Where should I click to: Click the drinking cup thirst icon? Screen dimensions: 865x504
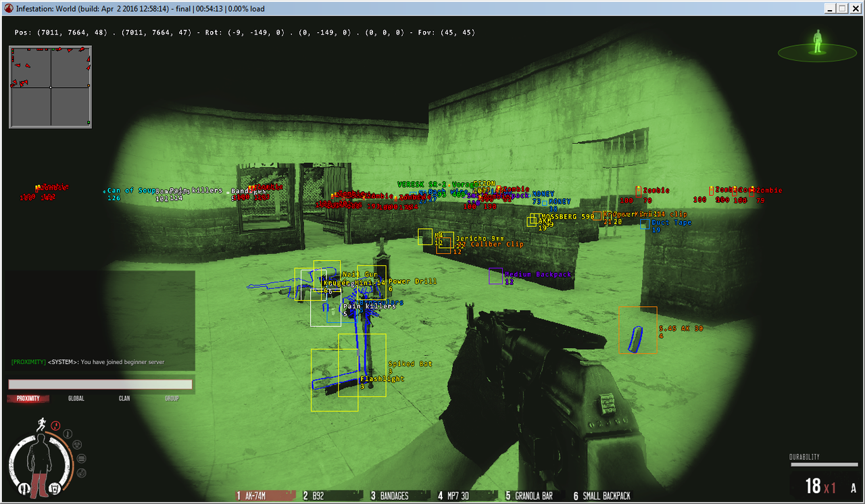56,488
